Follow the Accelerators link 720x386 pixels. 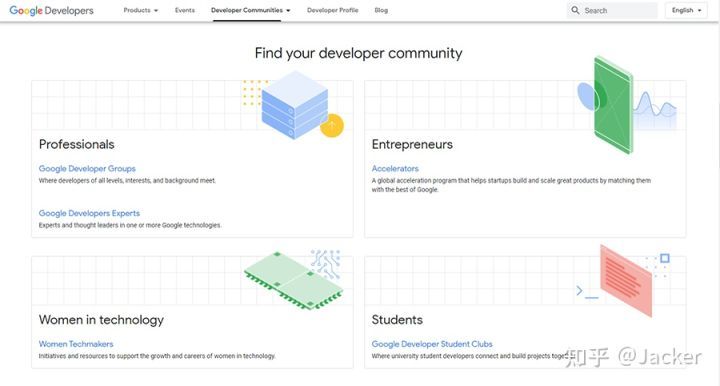tap(395, 168)
